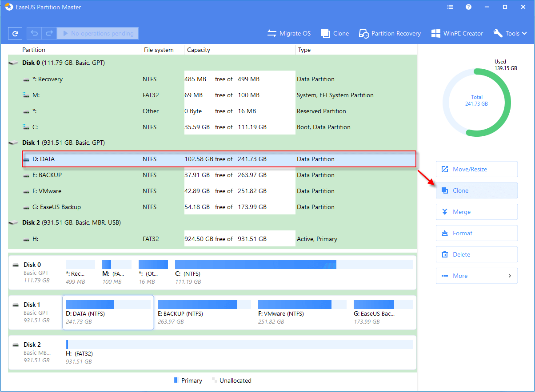The height and width of the screenshot is (392, 535).
Task: Sort by the File system column header
Action: coord(159,50)
